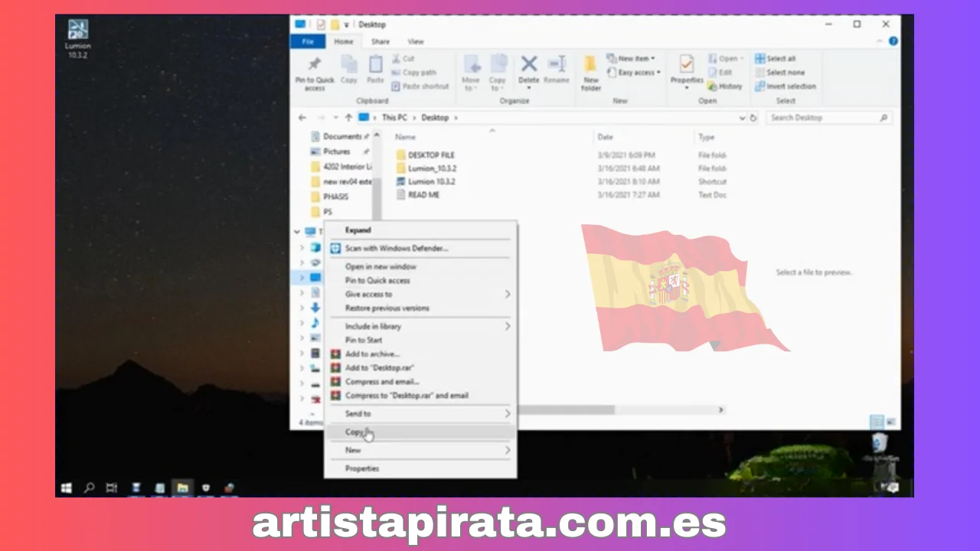
Task: Click the File Explorer taskbar icon
Action: point(182,487)
